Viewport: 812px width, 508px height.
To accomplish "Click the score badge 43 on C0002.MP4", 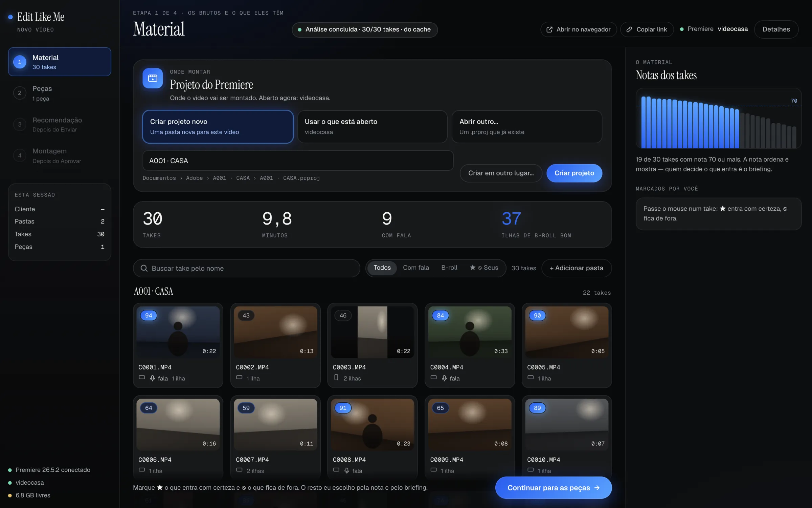I will click(246, 315).
